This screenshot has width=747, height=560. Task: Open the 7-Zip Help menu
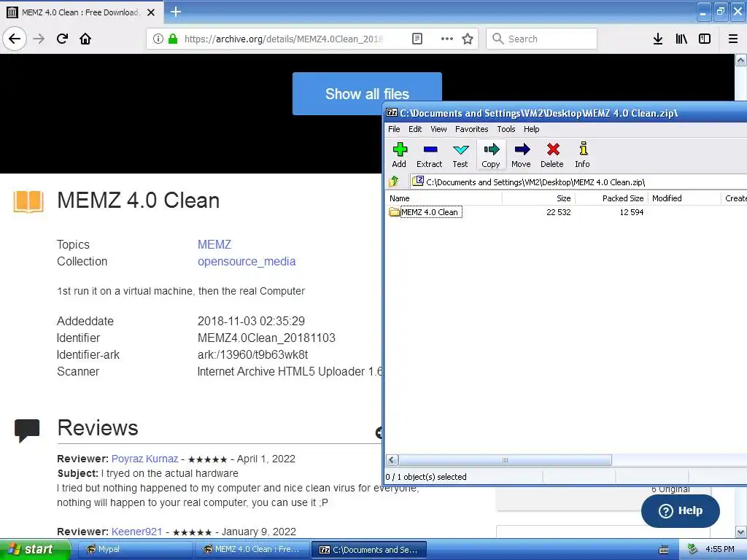[531, 129]
